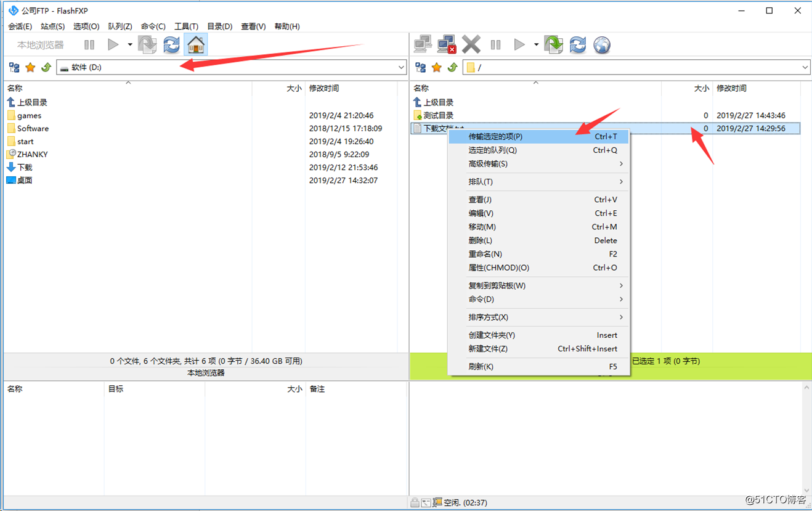Click the local folder tree icon
The height and width of the screenshot is (511, 812).
point(14,67)
